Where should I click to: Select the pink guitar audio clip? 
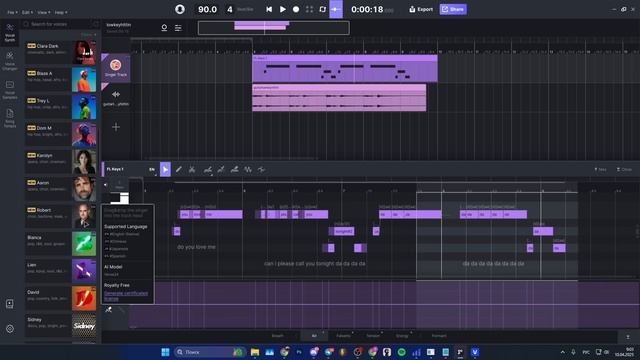click(x=339, y=98)
